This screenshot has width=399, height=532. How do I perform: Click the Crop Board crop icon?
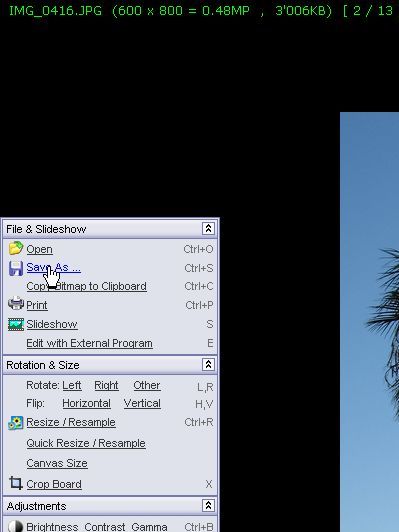16,482
